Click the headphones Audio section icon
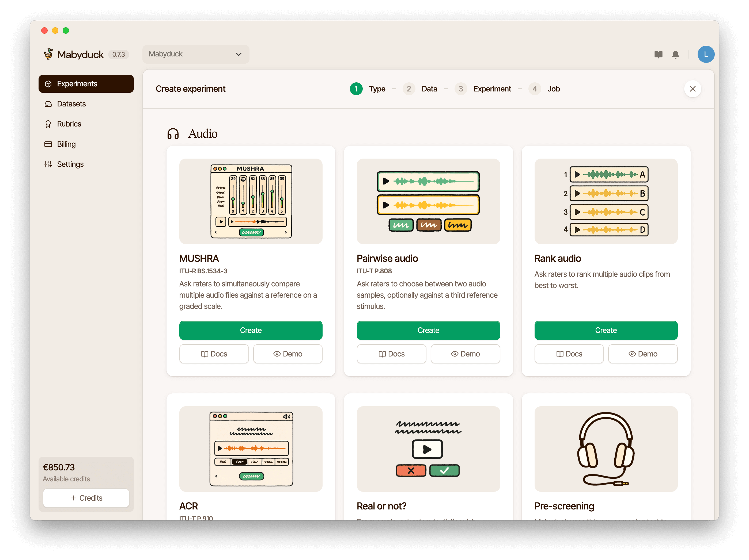Image resolution: width=749 pixels, height=560 pixels. [x=173, y=134]
